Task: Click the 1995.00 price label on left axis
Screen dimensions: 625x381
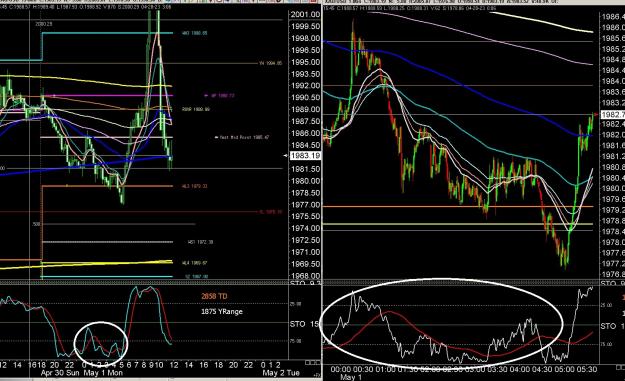Action: 305,62
